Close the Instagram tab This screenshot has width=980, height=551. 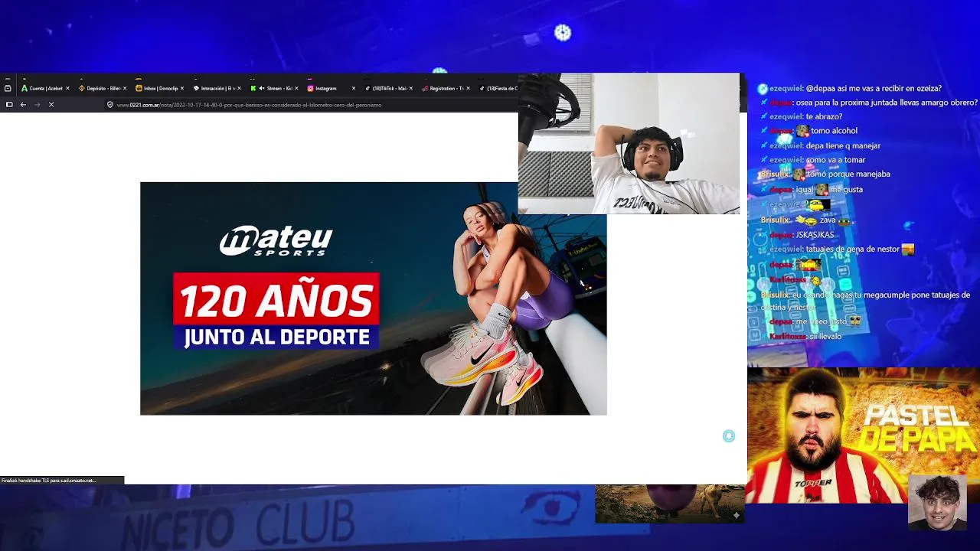pos(354,88)
